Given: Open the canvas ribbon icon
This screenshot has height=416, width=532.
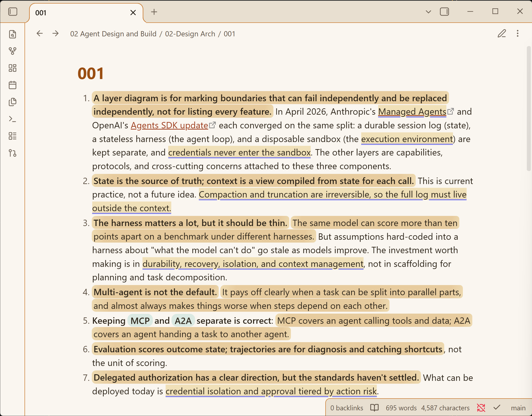Looking at the screenshot, I should [x=13, y=68].
